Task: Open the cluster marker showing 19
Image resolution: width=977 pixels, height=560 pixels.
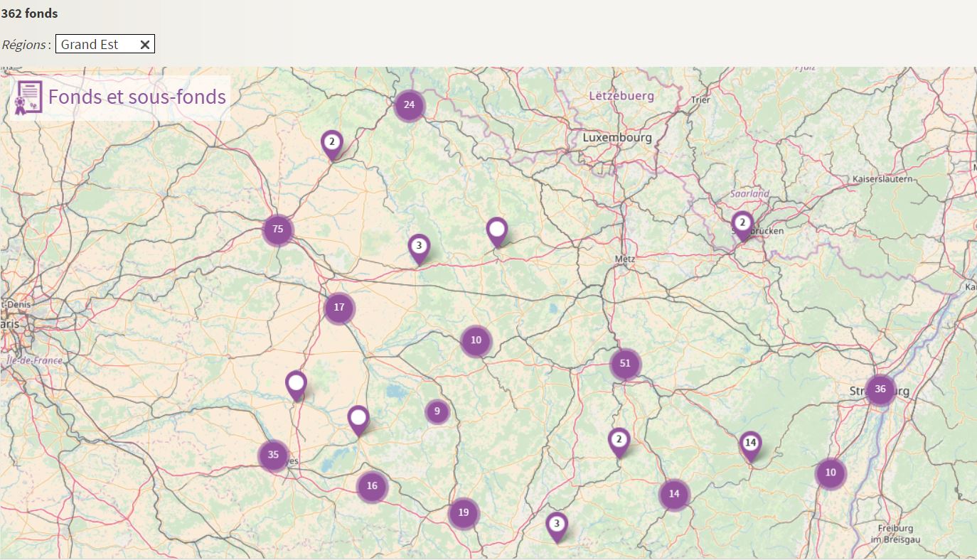Action: click(x=464, y=513)
